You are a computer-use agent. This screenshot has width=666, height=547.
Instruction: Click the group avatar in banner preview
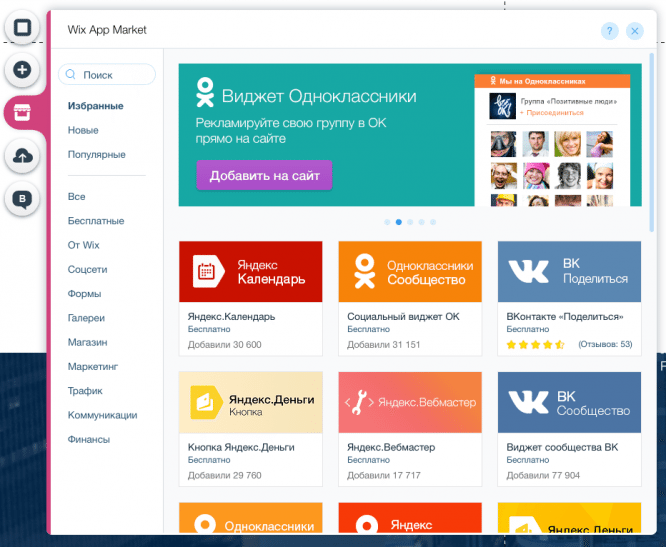point(502,106)
